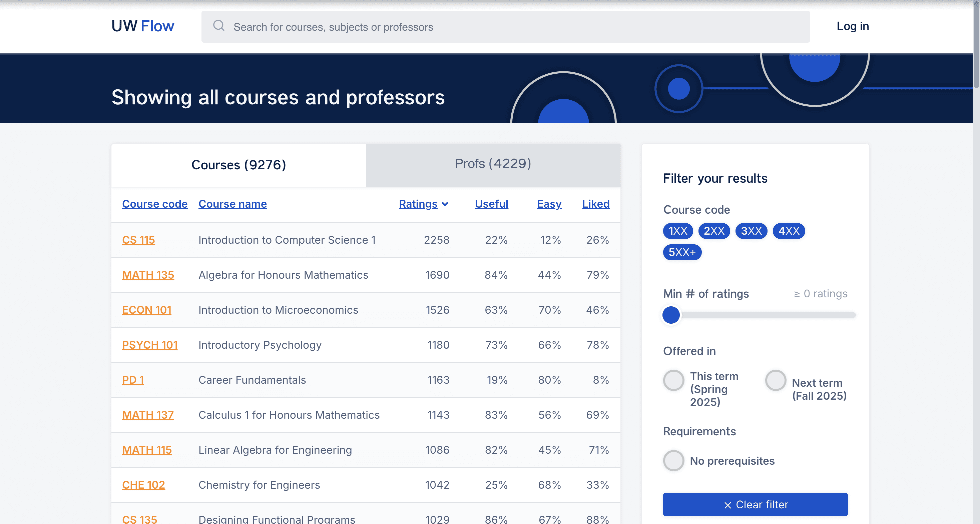Image resolution: width=980 pixels, height=524 pixels.
Task: Click the Log in link
Action: (852, 26)
